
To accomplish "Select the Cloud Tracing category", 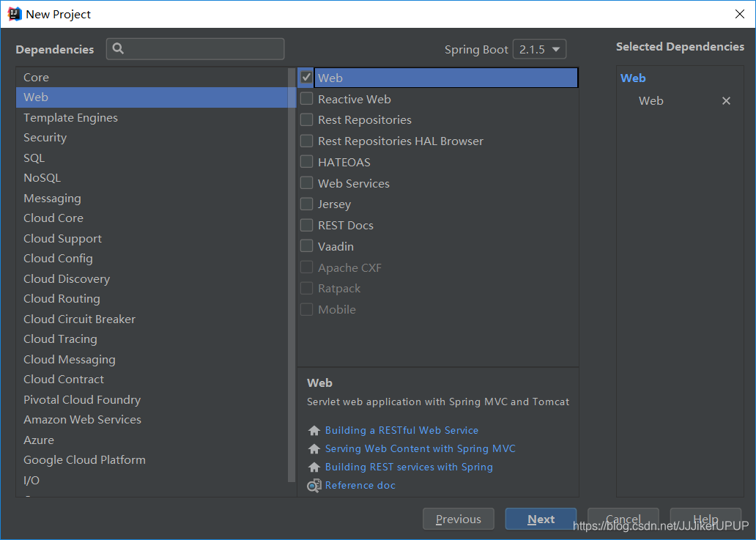I will [152, 339].
